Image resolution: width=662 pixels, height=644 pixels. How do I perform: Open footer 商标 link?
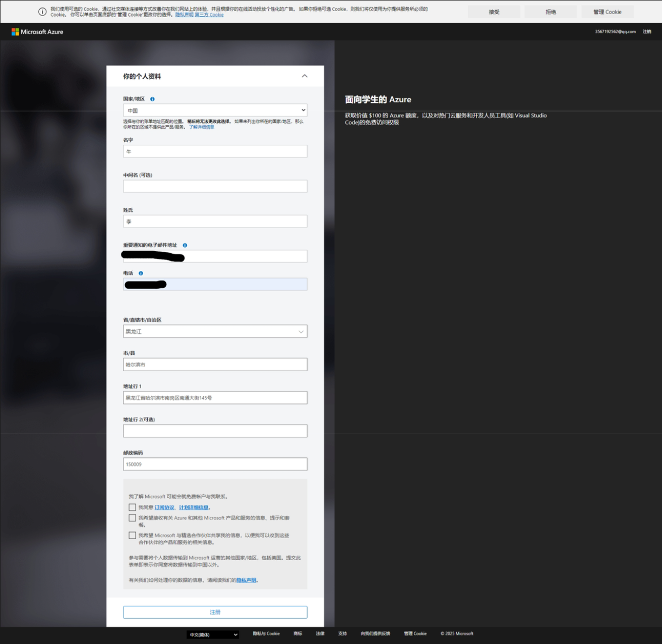pyautogui.click(x=298, y=633)
